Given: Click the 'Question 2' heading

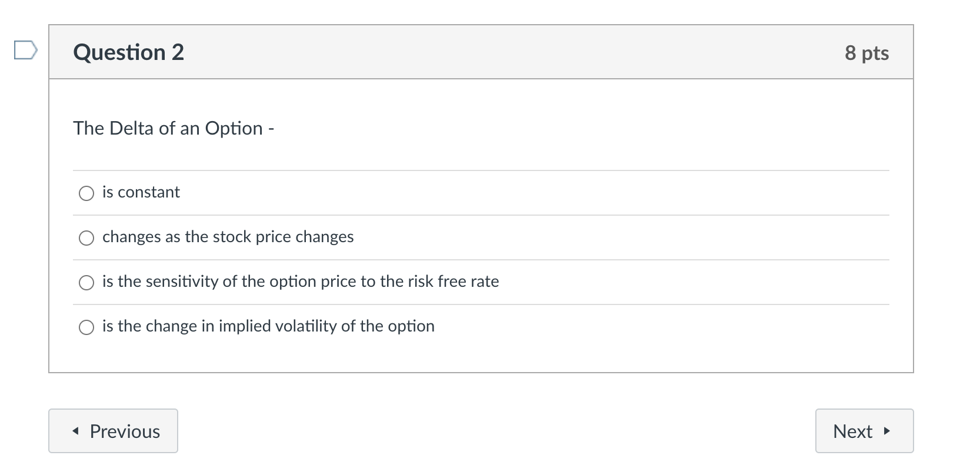Looking at the screenshot, I should coord(128,52).
